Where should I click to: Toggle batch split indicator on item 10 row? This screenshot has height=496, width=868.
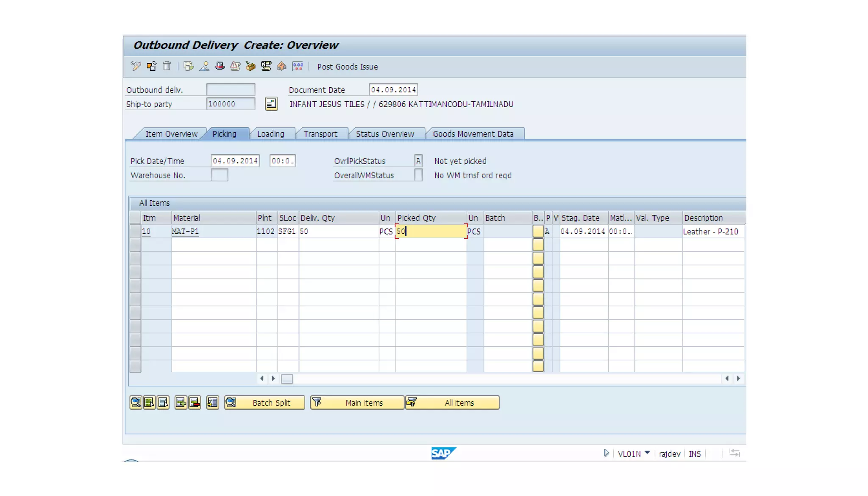click(538, 231)
